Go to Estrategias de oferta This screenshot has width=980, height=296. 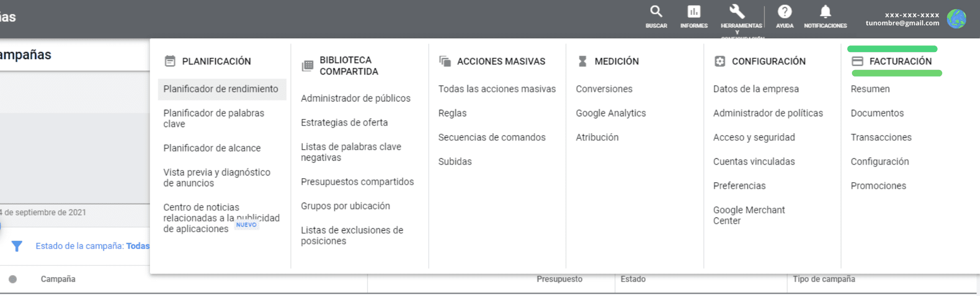[344, 123]
